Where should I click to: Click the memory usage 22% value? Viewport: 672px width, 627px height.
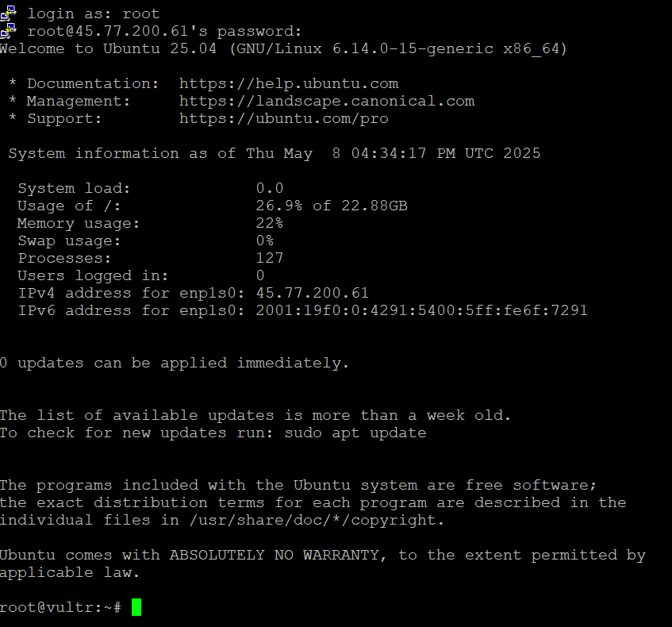click(270, 223)
